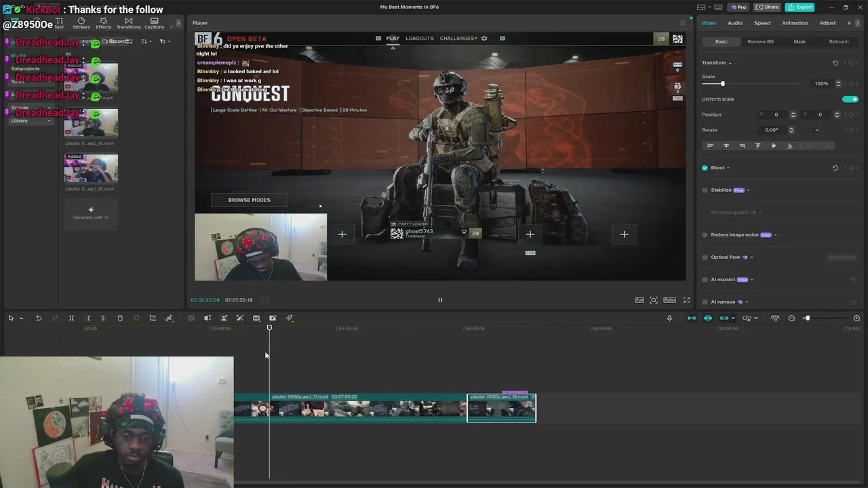
Task: Toggle clip linkage on the timeline
Action: point(724,318)
